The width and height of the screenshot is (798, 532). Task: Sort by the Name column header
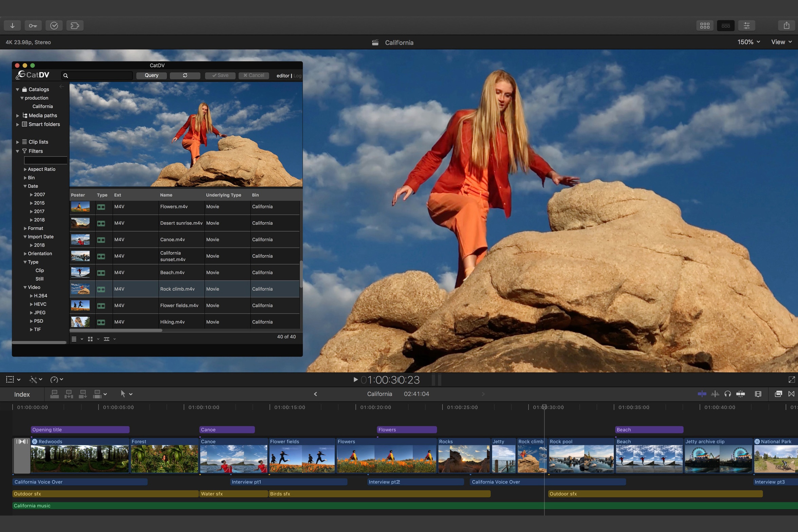166,195
